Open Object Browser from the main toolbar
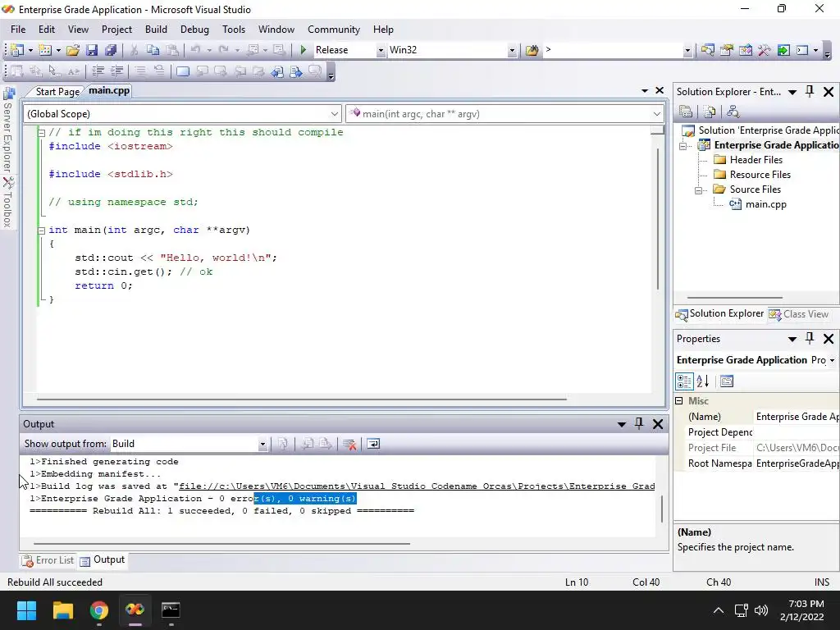The width and height of the screenshot is (840, 630). click(745, 50)
